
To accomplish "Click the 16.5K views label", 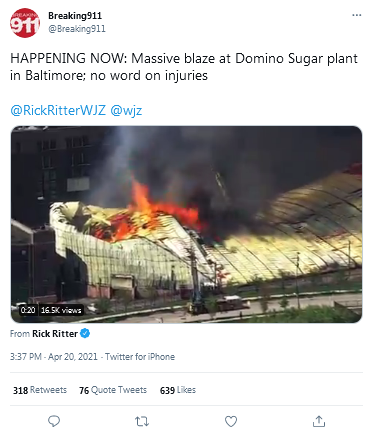I will coord(61,310).
